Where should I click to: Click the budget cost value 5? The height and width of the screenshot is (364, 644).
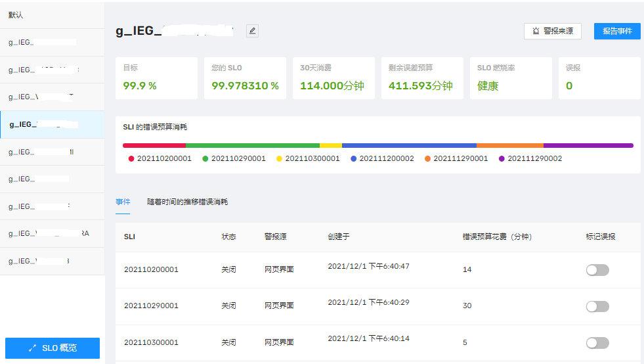click(465, 342)
